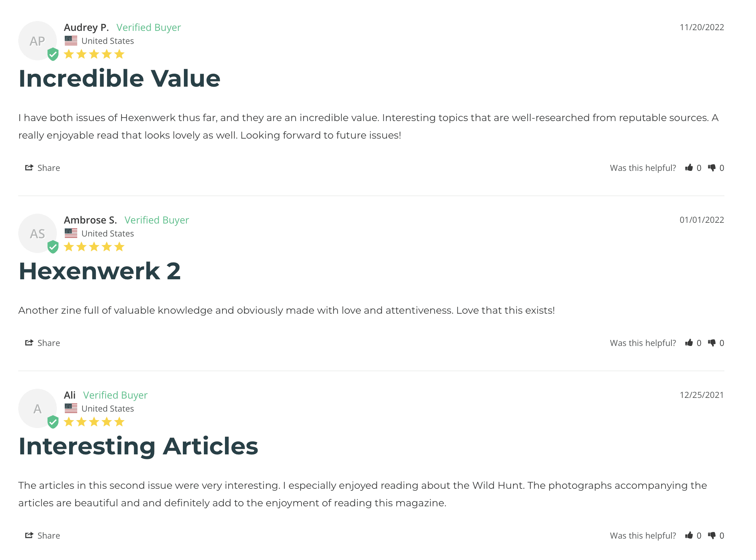Viewport: 756px width, 560px height.
Task: Click the share arrow icon under Audrey's review
Action: click(29, 168)
